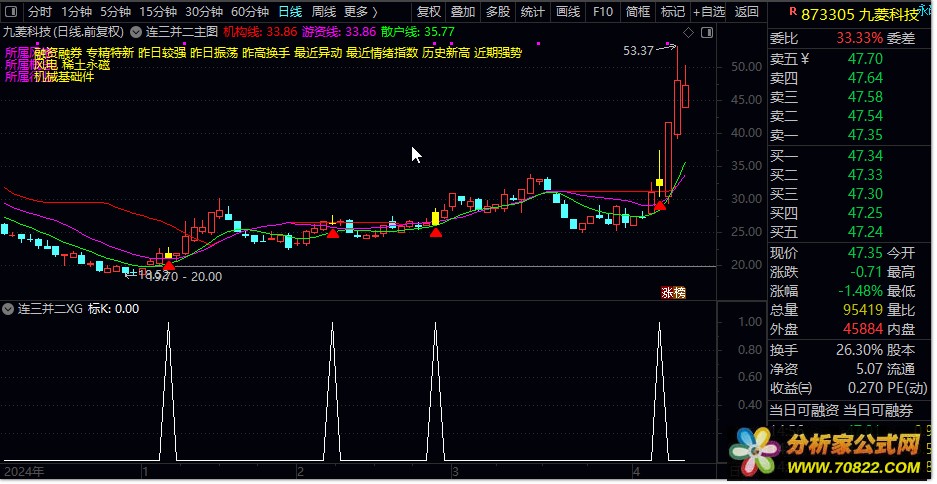Click the 历史新高 tag

click(446, 53)
